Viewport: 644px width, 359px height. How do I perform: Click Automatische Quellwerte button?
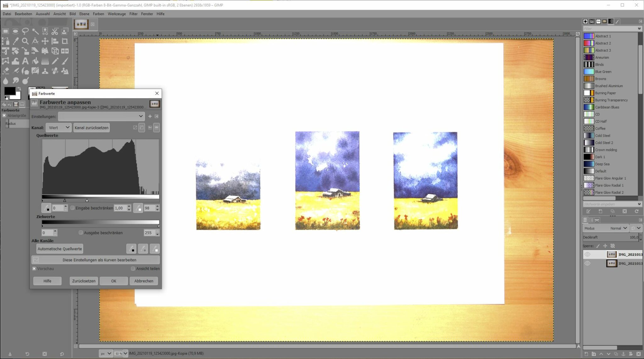[60, 249]
